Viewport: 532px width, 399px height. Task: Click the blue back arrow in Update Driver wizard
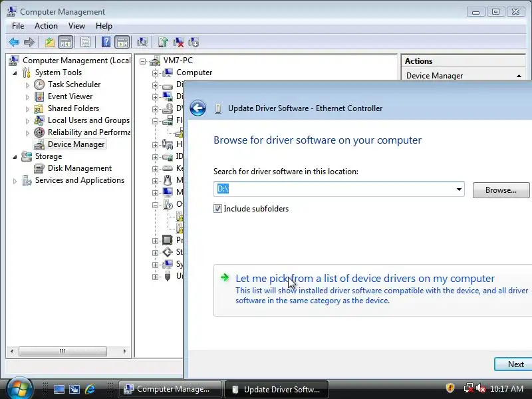[x=198, y=108]
